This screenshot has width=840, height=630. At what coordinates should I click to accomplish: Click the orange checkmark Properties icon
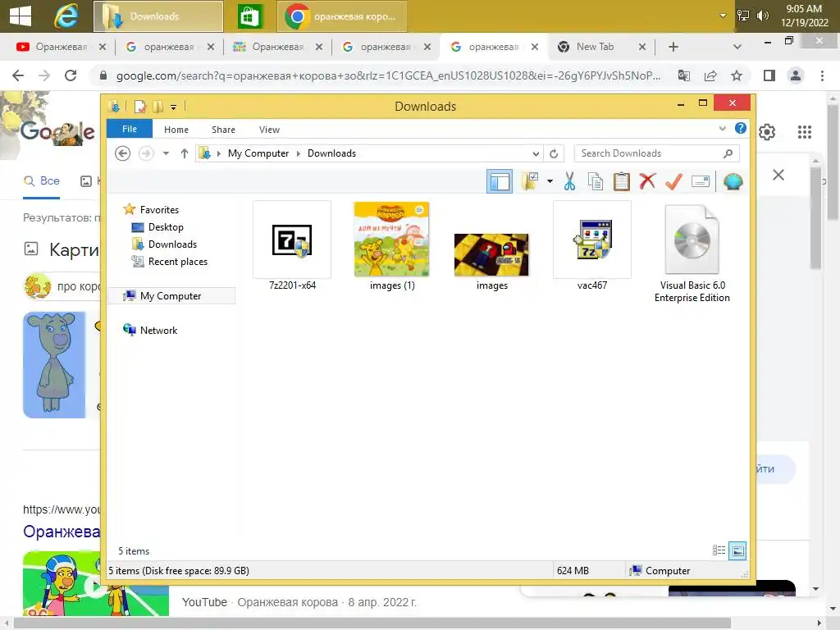tap(673, 181)
